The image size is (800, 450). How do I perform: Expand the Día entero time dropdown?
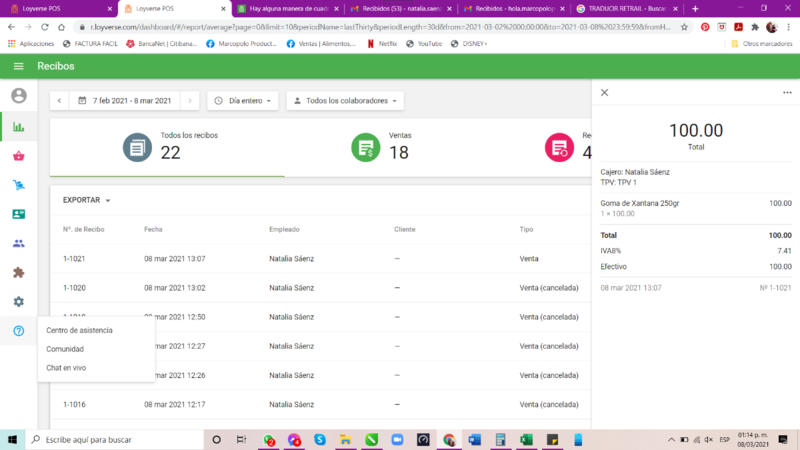[242, 101]
